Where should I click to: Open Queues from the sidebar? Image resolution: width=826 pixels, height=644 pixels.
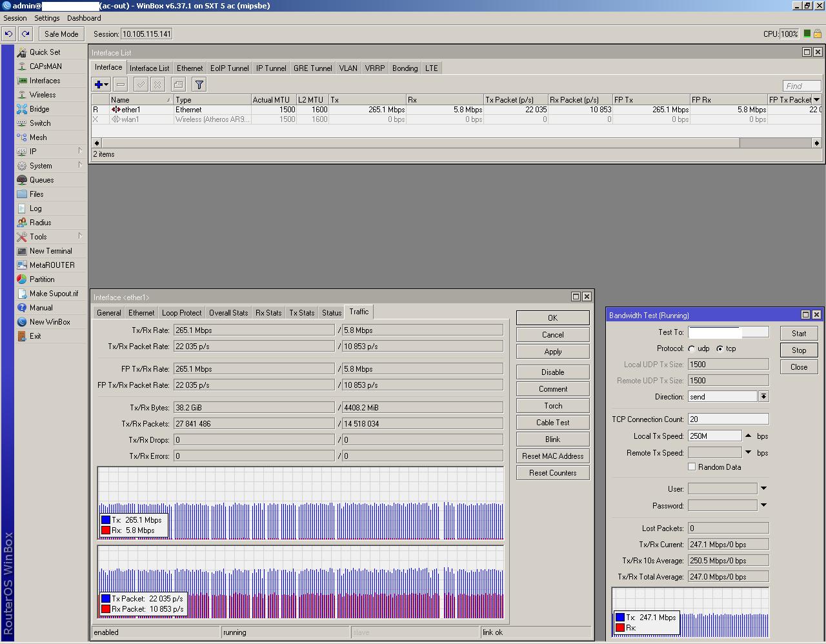[41, 180]
